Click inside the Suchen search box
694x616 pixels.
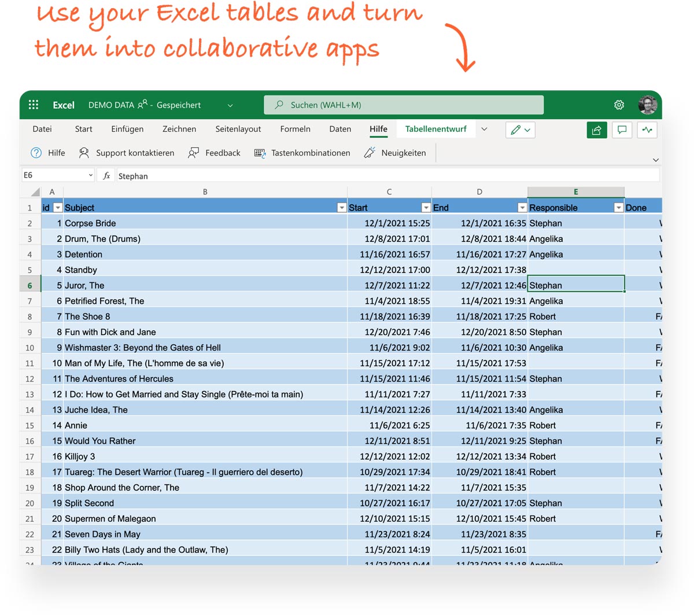click(403, 105)
